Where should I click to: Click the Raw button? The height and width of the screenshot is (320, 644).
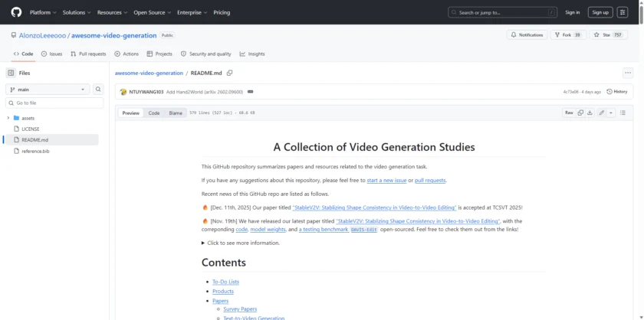(x=569, y=113)
